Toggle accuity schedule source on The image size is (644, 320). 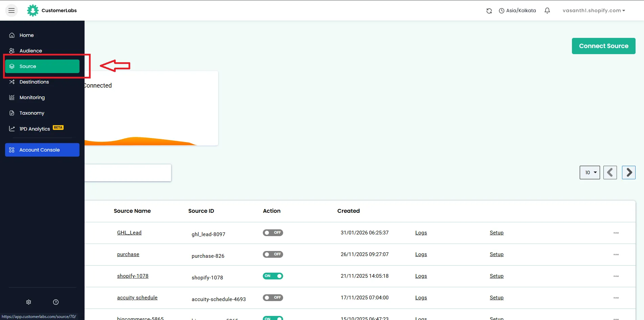point(273,298)
